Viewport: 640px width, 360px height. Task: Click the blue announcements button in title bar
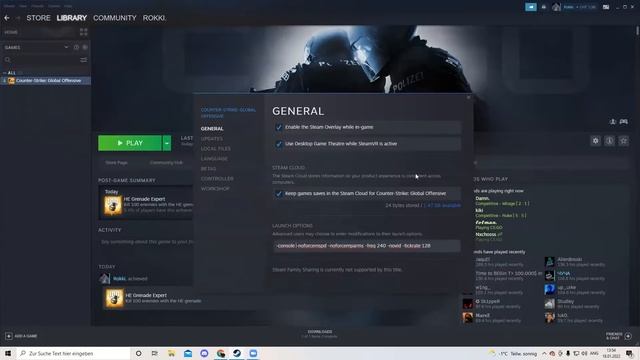coord(531,7)
